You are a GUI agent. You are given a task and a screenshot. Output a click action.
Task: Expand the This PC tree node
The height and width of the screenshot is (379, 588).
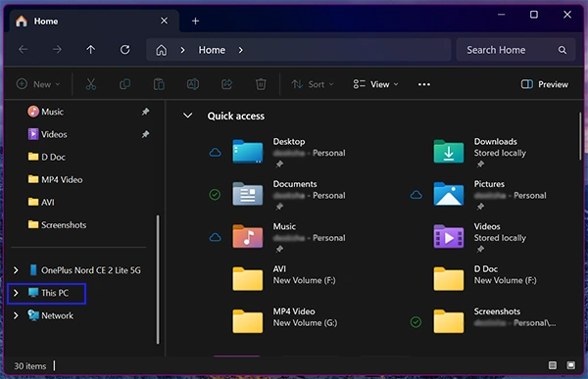[16, 293]
